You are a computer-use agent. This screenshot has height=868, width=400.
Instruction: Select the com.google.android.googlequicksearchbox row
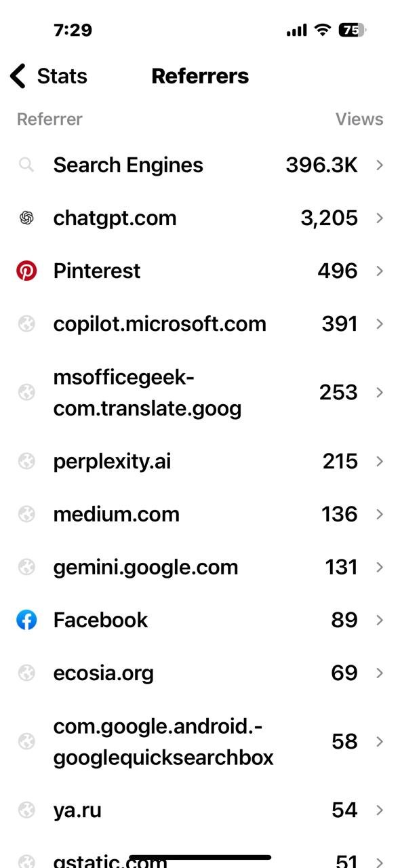(x=163, y=741)
